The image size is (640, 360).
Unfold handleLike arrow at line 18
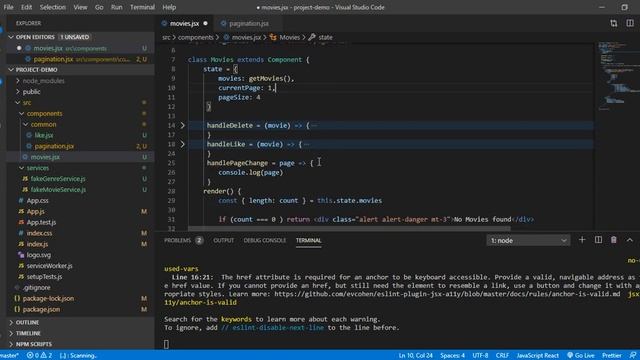click(x=182, y=144)
